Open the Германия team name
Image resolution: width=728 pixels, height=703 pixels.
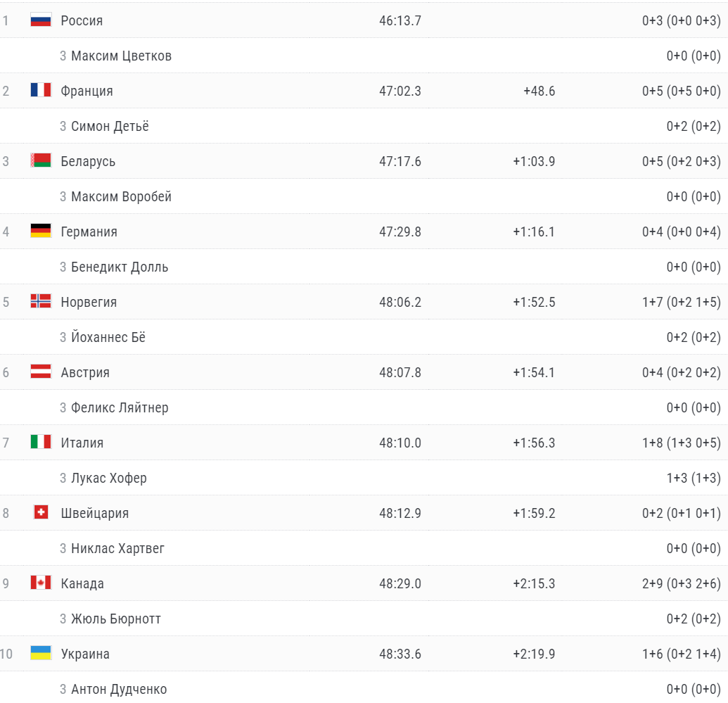(x=89, y=232)
